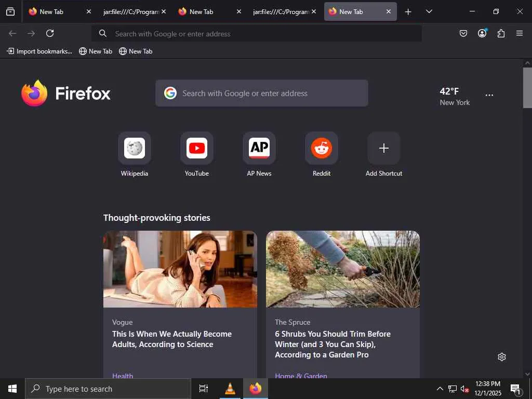Open The Spruce shrubs story image
The height and width of the screenshot is (399, 532).
pos(343,269)
